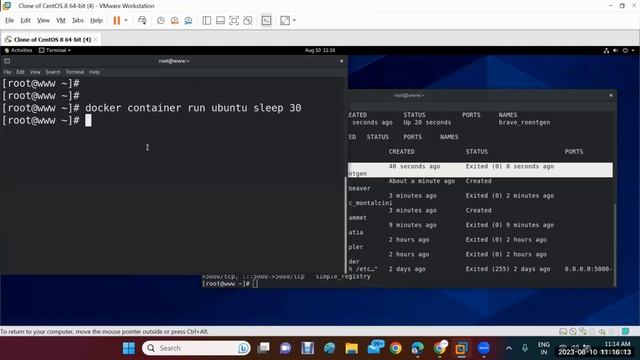Click the front terminal's new tab icon
Screen dimensions: 640x360
coord(7,61)
